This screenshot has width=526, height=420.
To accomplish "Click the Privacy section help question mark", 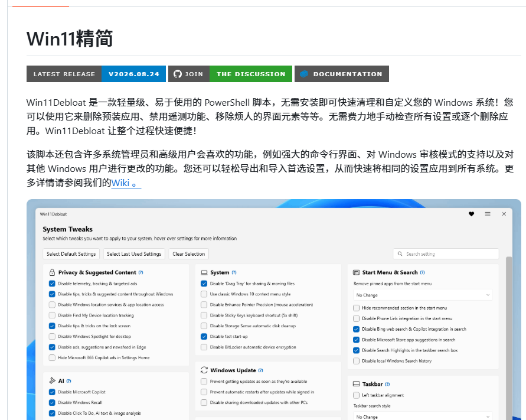I will pos(141,272).
